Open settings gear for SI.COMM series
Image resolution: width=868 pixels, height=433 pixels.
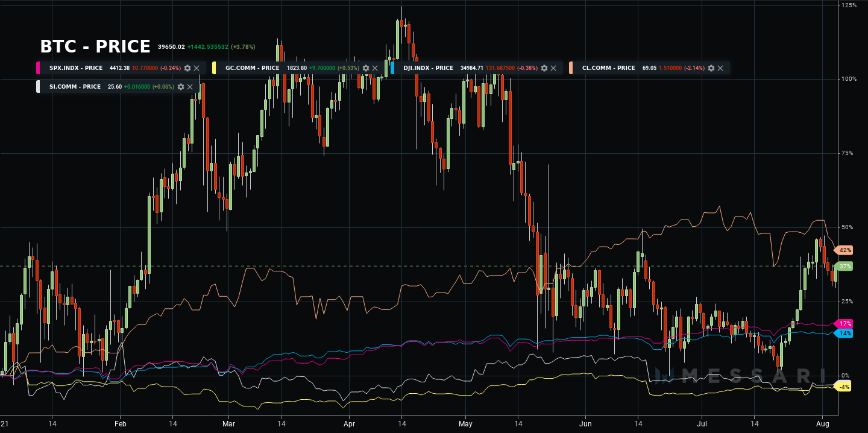(181, 87)
